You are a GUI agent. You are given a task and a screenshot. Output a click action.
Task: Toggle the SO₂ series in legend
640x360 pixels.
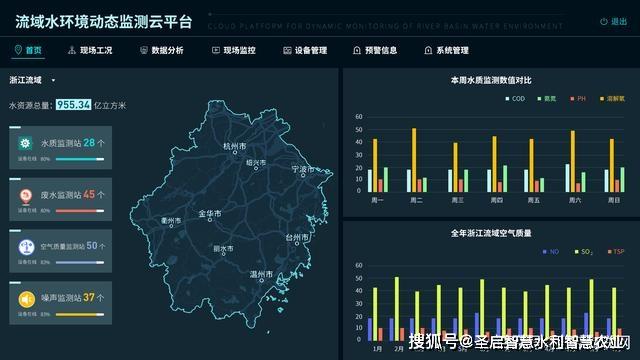tap(583, 252)
